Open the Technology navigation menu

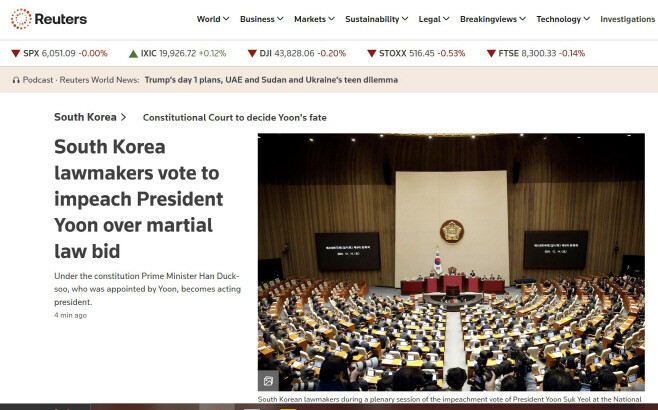click(x=591, y=19)
